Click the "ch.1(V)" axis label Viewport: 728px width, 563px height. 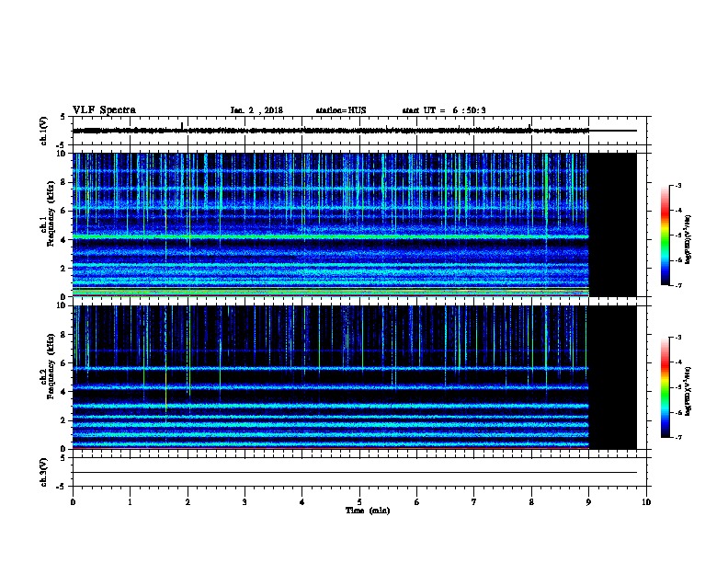click(44, 131)
